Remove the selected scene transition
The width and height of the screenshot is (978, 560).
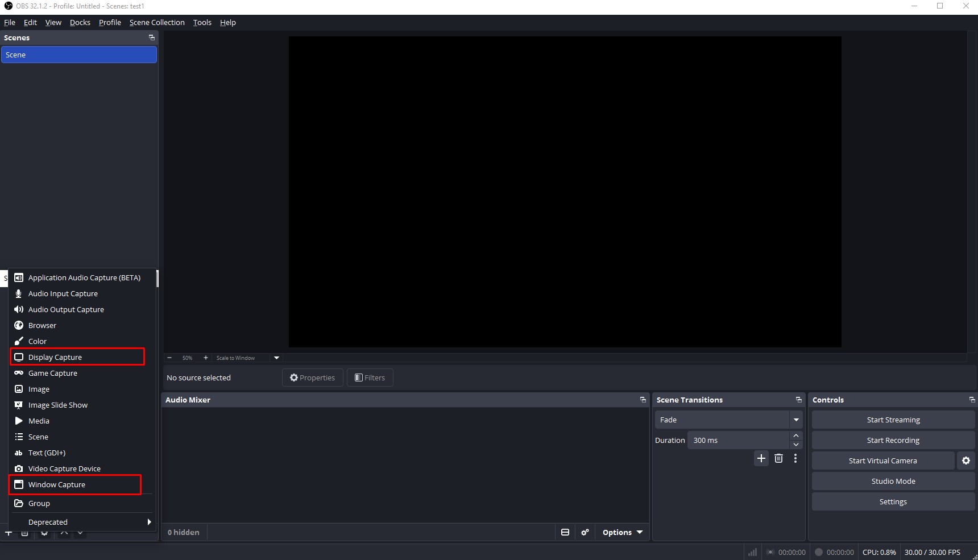[x=778, y=458]
